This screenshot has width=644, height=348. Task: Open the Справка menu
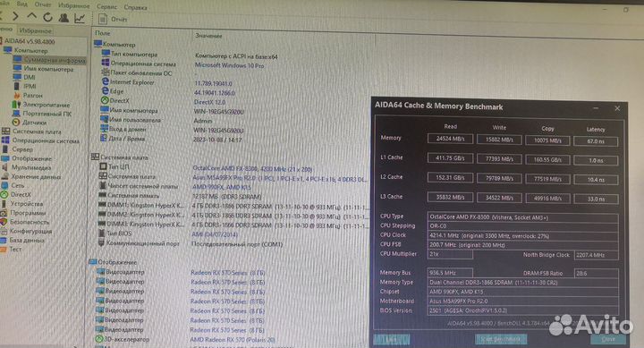(135, 7)
